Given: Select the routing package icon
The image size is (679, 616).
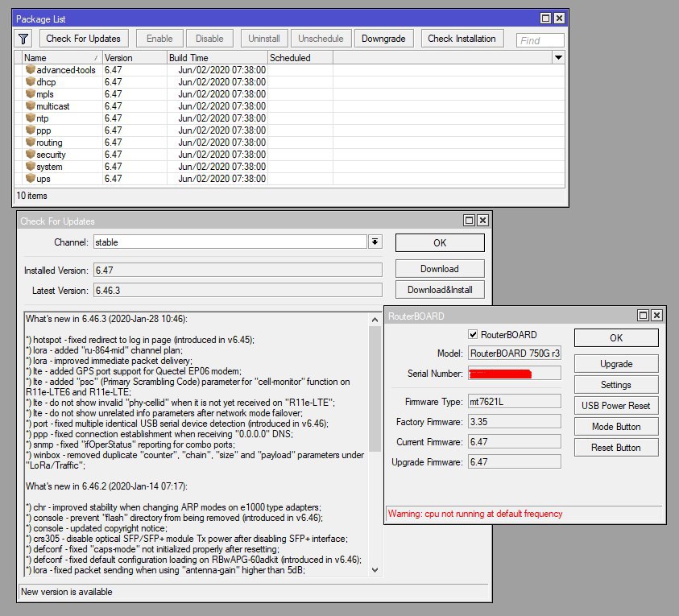Looking at the screenshot, I should pyautogui.click(x=31, y=142).
